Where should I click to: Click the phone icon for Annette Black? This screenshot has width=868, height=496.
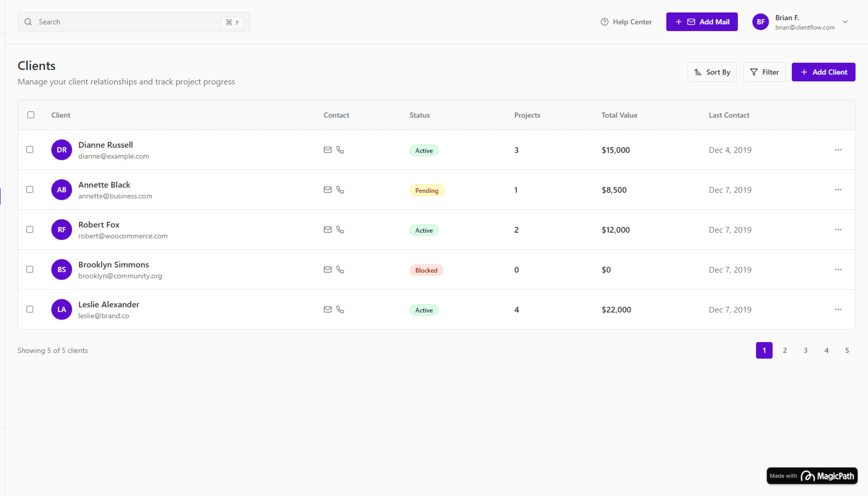[340, 190]
